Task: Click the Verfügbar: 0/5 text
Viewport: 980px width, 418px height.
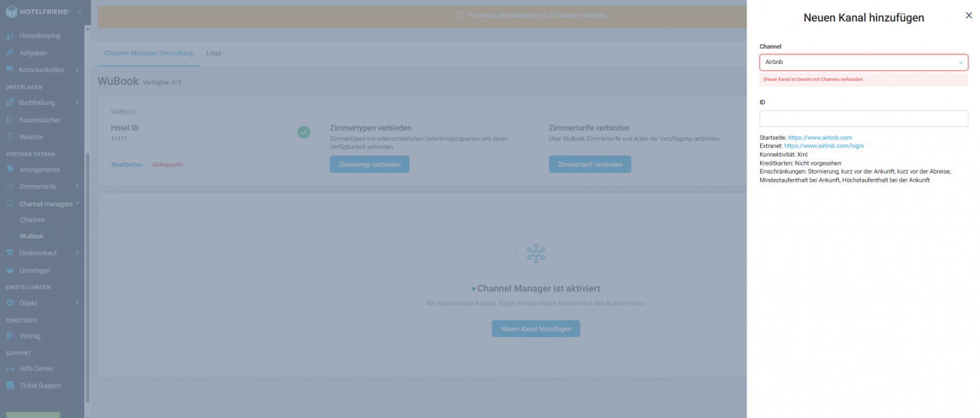Action: [x=162, y=82]
